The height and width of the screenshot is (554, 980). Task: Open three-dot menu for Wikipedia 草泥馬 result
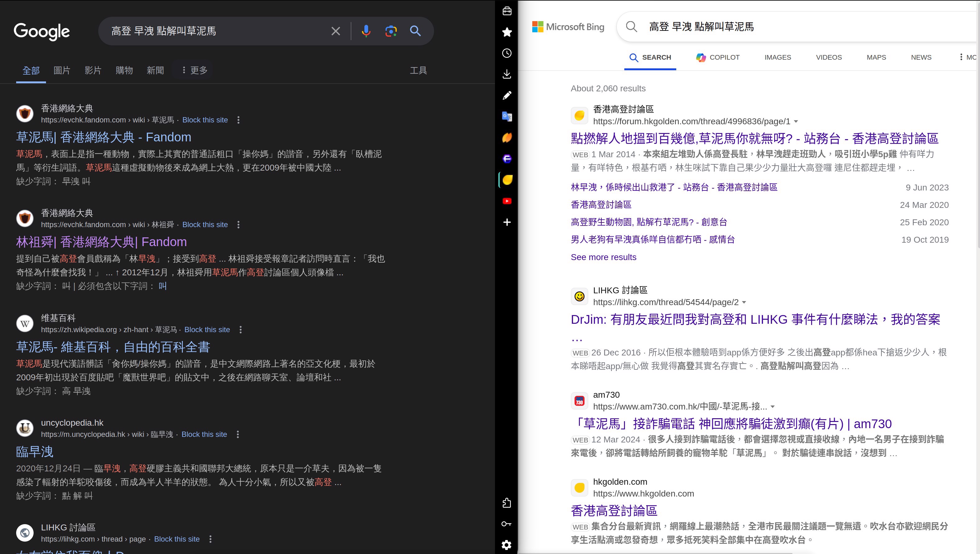(240, 330)
